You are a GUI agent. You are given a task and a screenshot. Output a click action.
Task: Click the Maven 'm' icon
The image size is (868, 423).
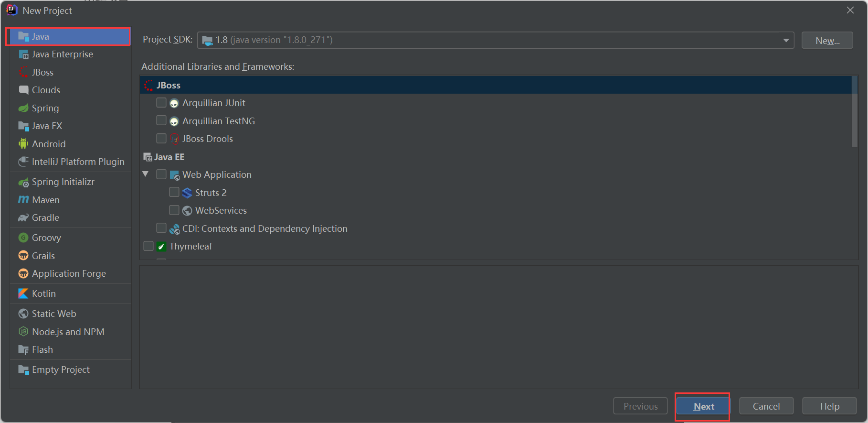click(23, 200)
